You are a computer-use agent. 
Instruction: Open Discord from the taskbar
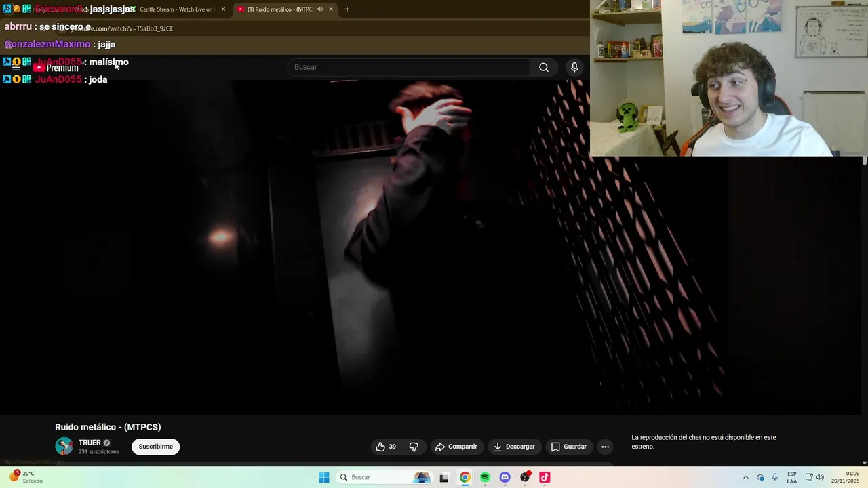(505, 477)
